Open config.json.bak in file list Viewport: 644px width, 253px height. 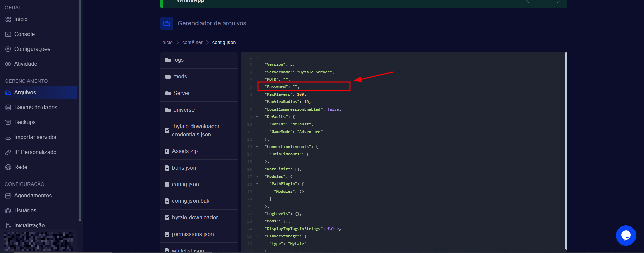tap(190, 201)
